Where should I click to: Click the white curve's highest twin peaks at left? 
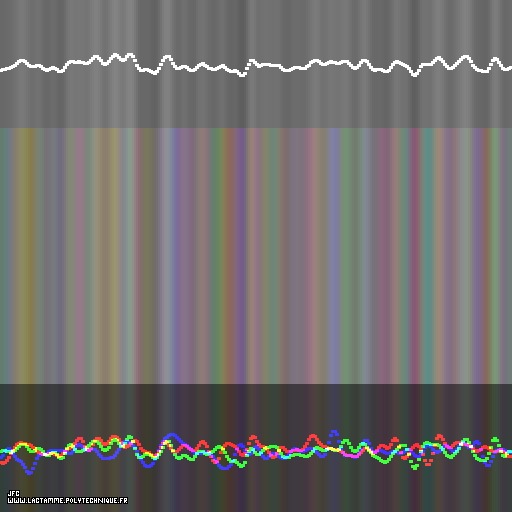point(122,56)
